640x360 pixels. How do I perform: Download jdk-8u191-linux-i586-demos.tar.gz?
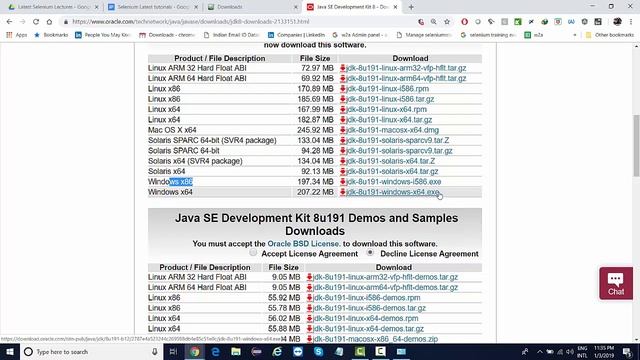point(369,308)
